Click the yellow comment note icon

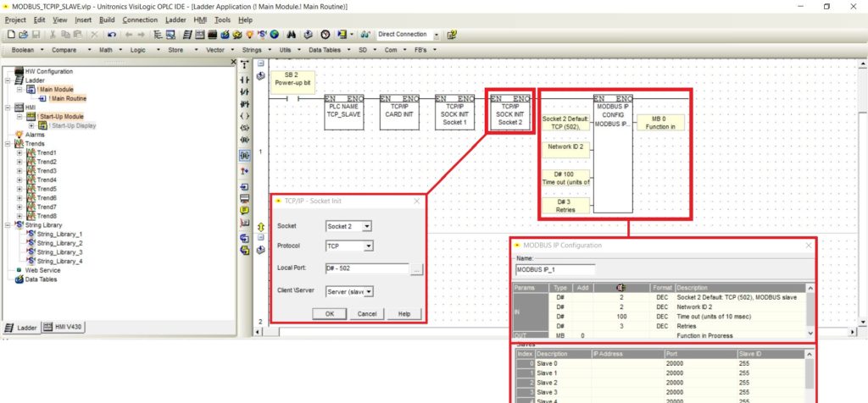245,209
